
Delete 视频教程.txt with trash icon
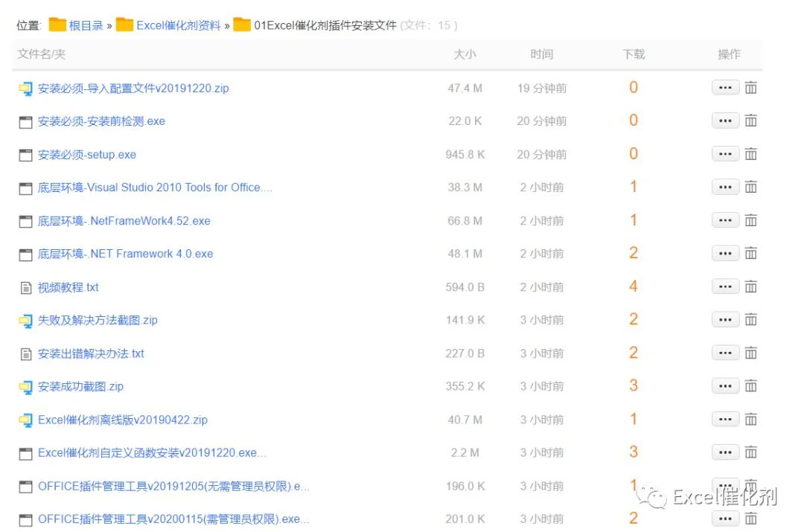750,286
